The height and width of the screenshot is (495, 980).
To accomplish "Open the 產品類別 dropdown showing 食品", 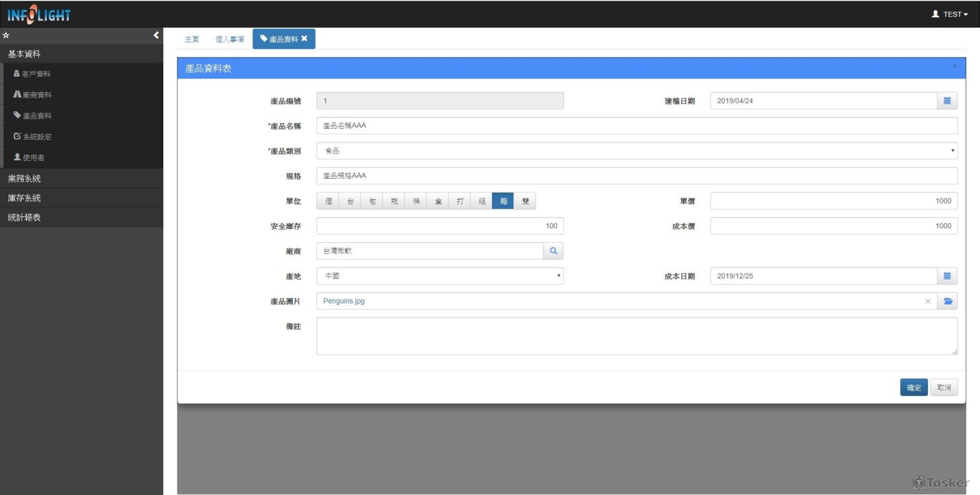I will coord(637,151).
